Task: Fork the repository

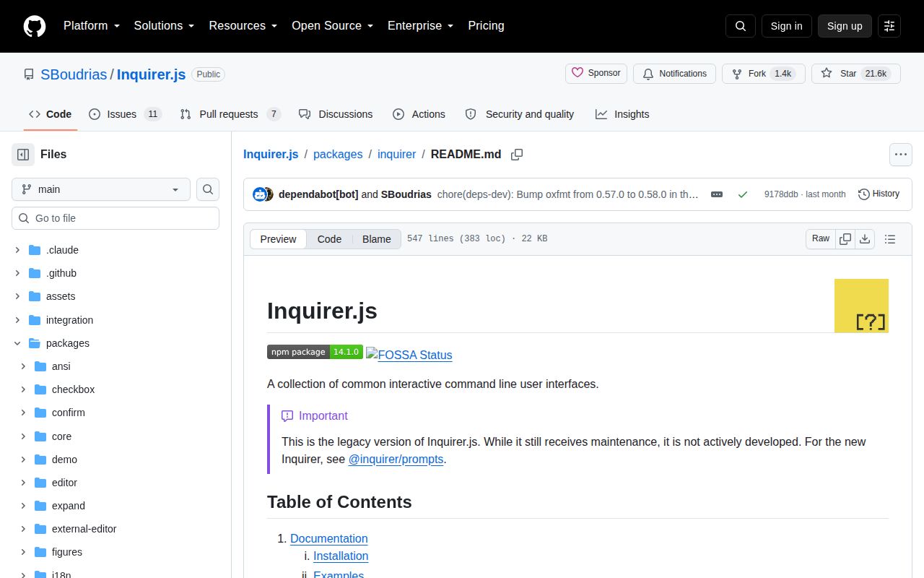Action: pos(764,74)
